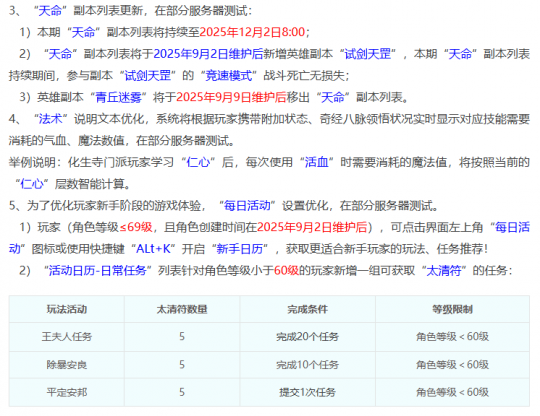
Task: Click the blue 新手日历 text
Action: coord(240,249)
